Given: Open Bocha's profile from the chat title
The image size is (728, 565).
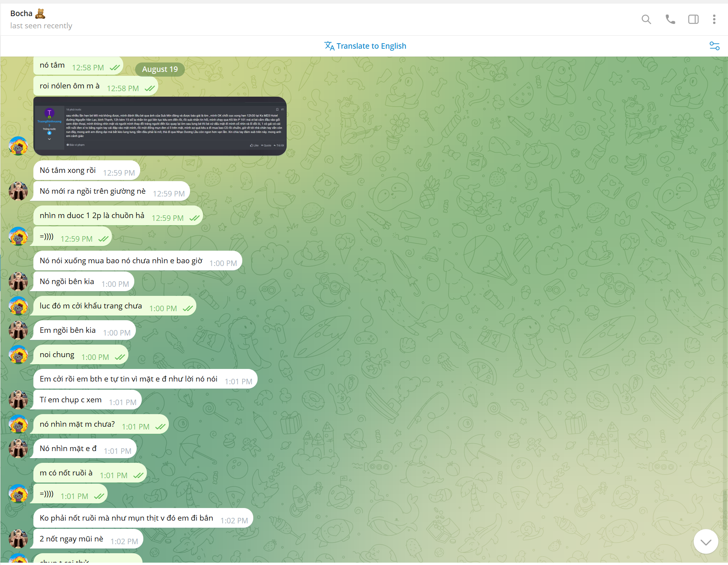Looking at the screenshot, I should tap(28, 13).
